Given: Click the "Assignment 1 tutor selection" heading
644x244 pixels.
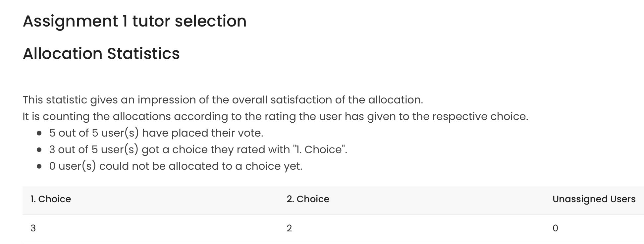Looking at the screenshot, I should (x=134, y=21).
